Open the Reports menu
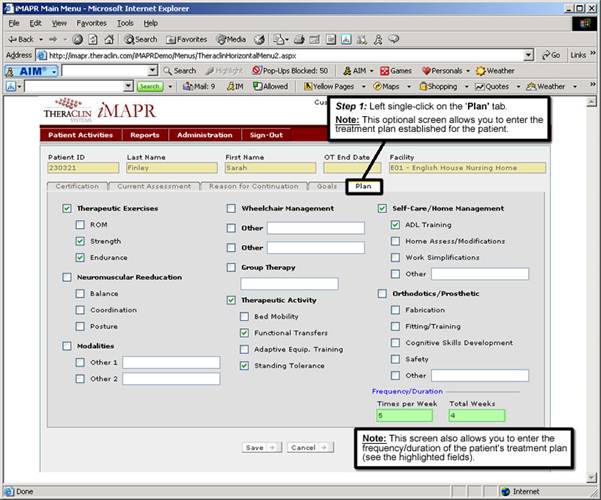Viewport: 601px width, 500px height. click(x=144, y=135)
